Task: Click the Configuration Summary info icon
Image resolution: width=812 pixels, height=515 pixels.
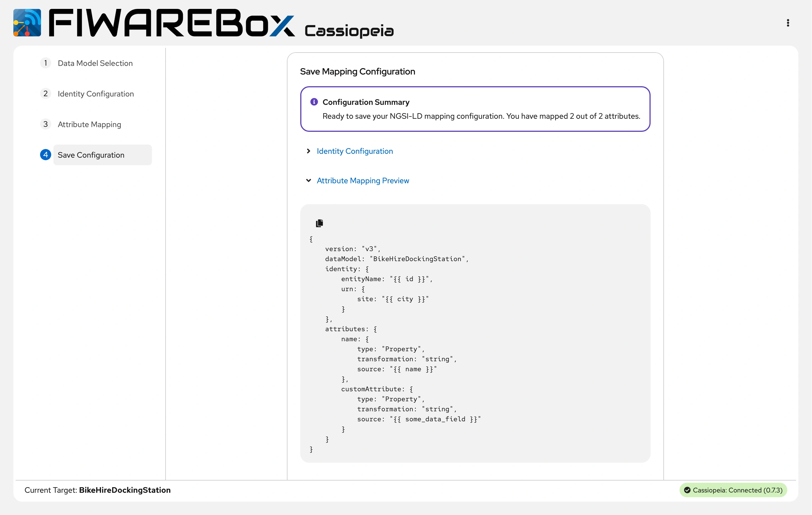Action: [x=314, y=102]
